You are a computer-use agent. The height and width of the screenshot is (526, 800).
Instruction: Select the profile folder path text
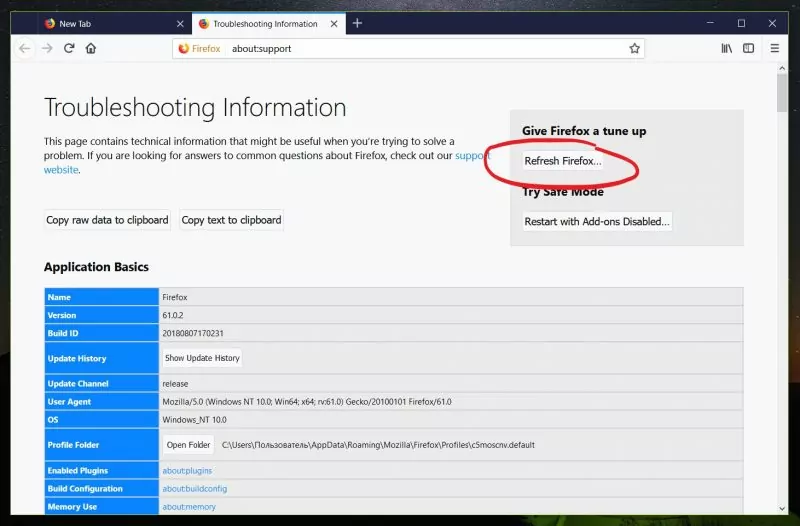(378, 445)
